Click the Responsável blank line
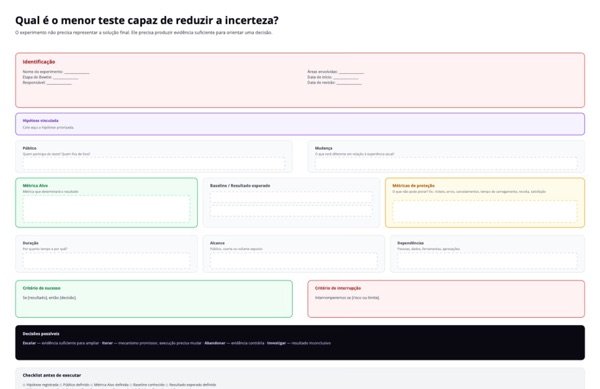Viewport: 600px width, 389px height. click(x=59, y=83)
